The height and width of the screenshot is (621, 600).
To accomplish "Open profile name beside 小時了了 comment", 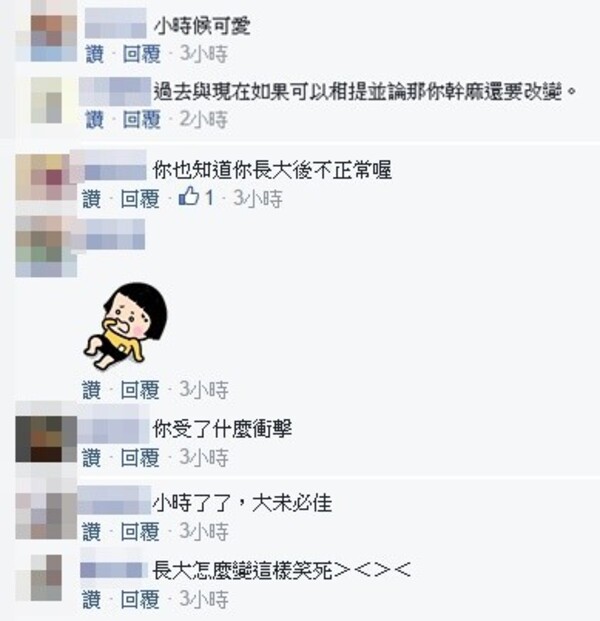I will coord(114,500).
